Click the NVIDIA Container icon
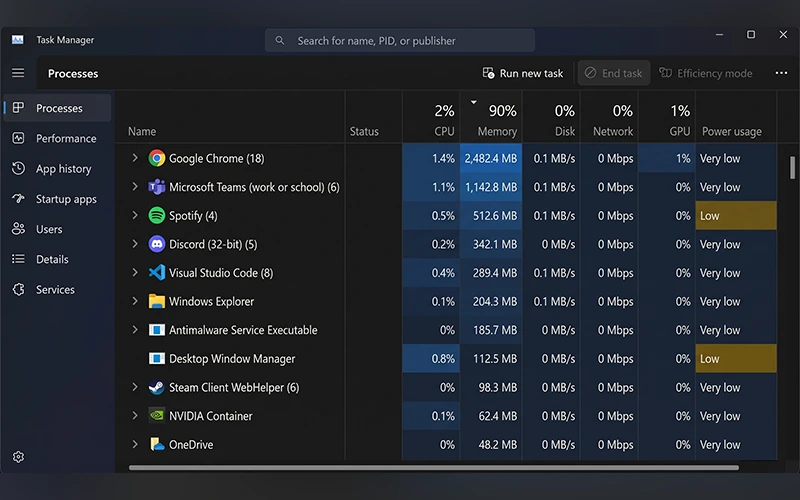This screenshot has height=500, width=800. [157, 415]
